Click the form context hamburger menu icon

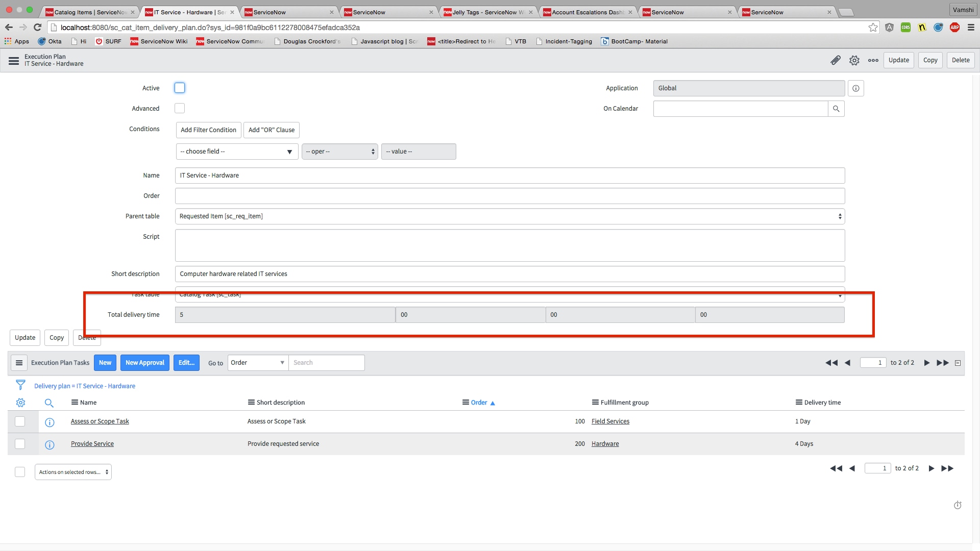[x=13, y=60]
